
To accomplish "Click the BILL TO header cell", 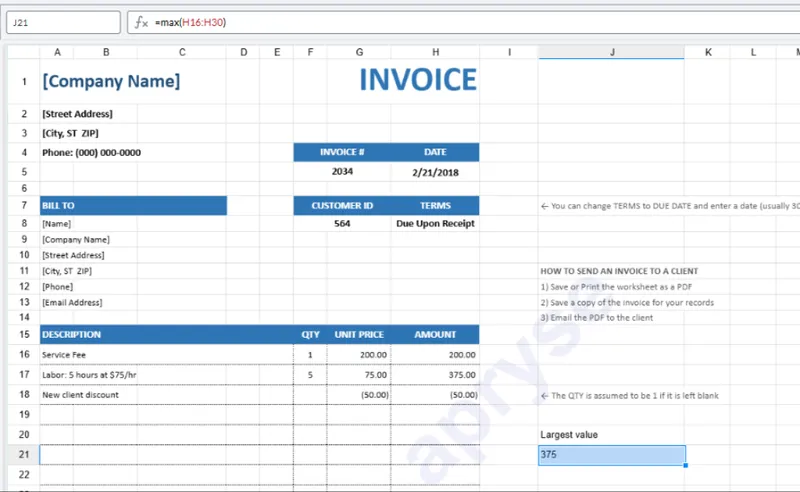I will [x=133, y=206].
